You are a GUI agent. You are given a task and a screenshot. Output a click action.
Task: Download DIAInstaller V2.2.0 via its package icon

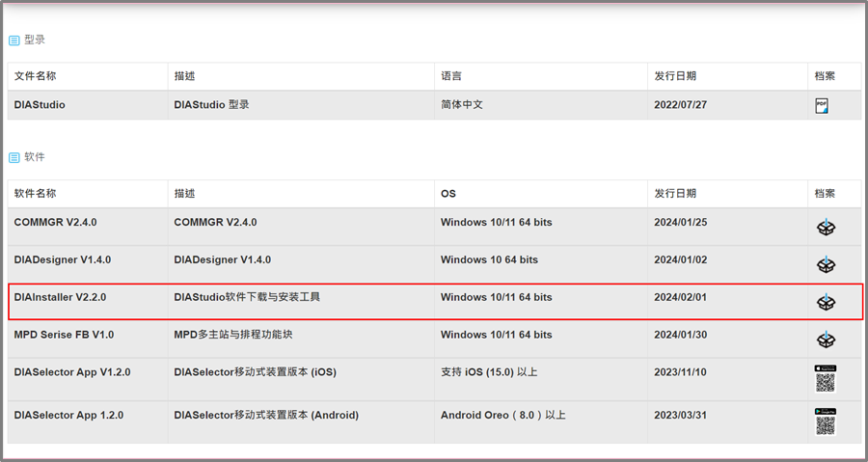coord(826,302)
